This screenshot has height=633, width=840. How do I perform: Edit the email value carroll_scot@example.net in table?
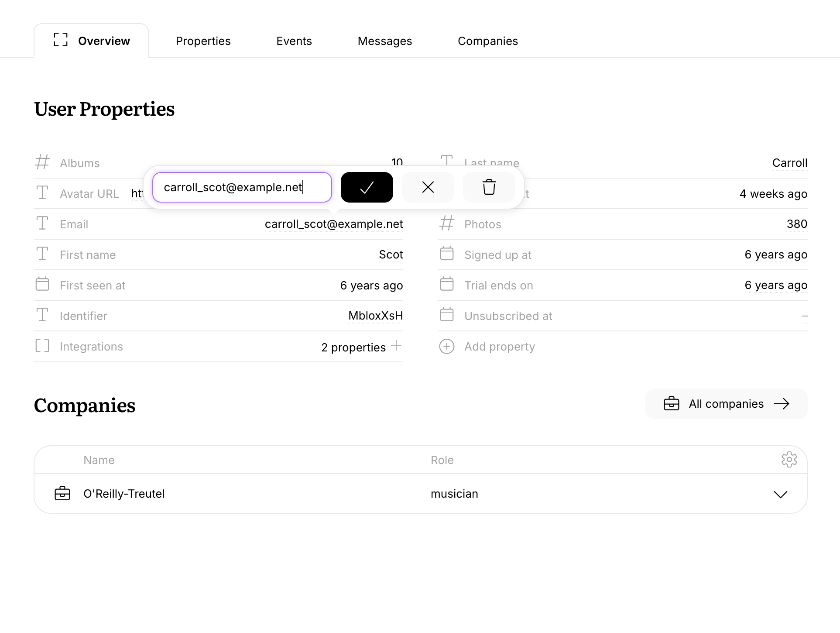(x=334, y=224)
